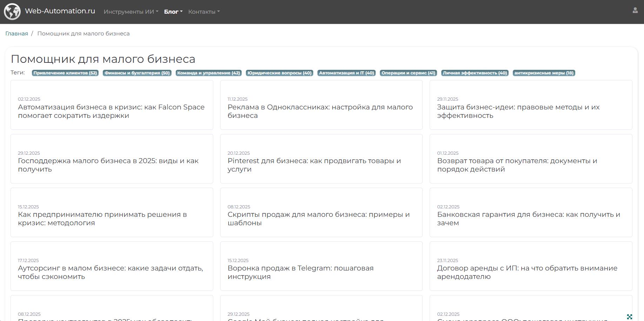Read Воронка продаж в Telegram article
Screen dimensions: 644x321
(x=300, y=272)
